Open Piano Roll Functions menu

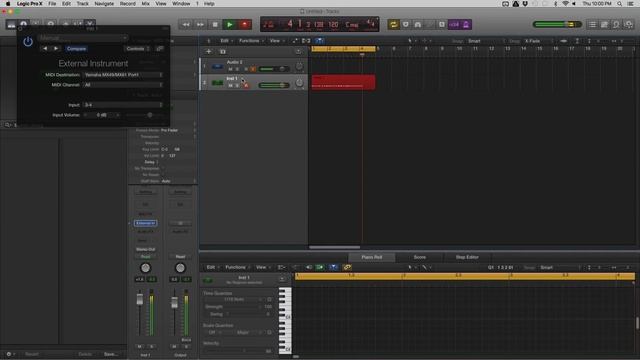coord(237,267)
